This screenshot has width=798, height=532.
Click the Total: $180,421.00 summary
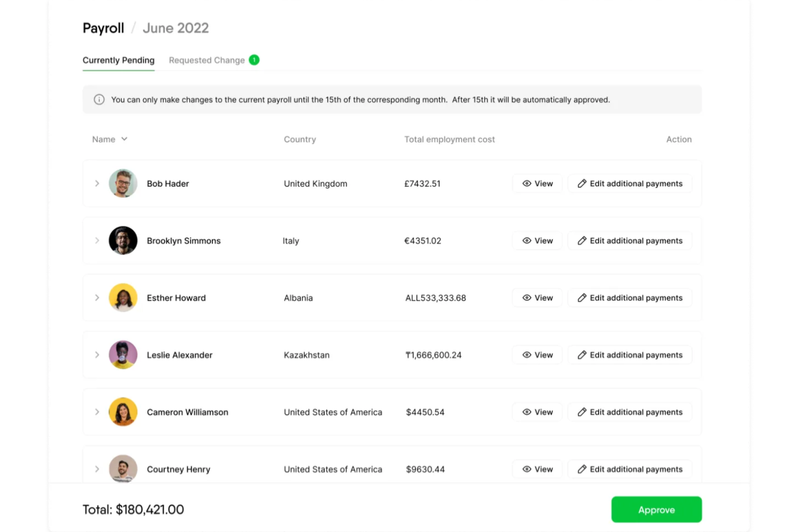pos(133,509)
